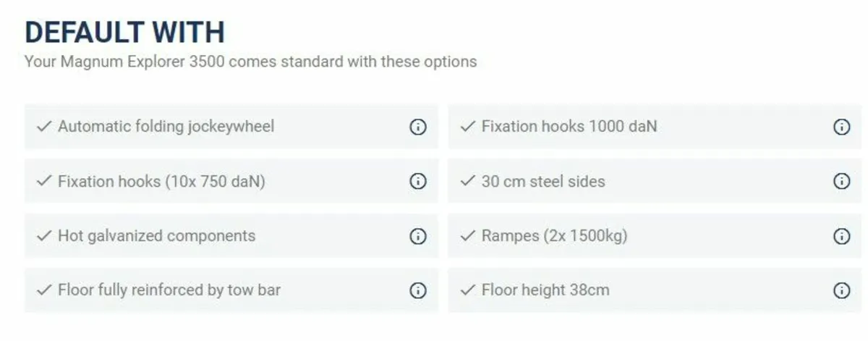Open info icon for Automatic folding jockeywheel
868x341 pixels.
[x=418, y=127]
